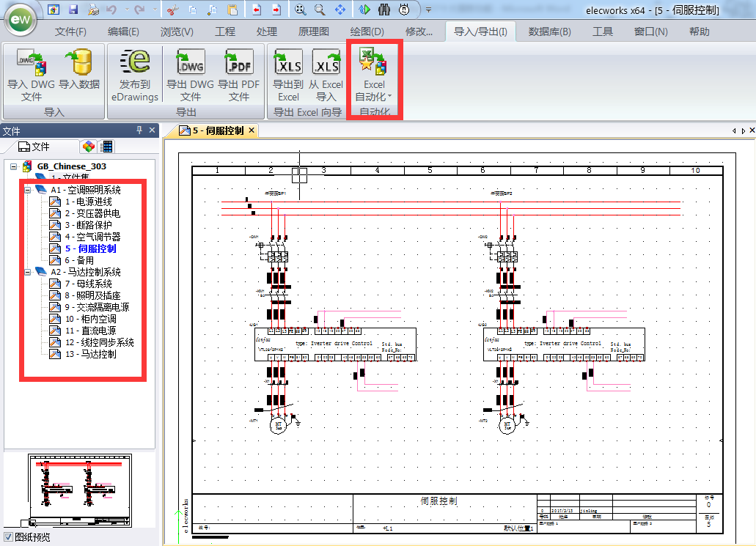Toggle the 图纸预览 checkbox
This screenshot has width=756, height=546.
[x=8, y=536]
